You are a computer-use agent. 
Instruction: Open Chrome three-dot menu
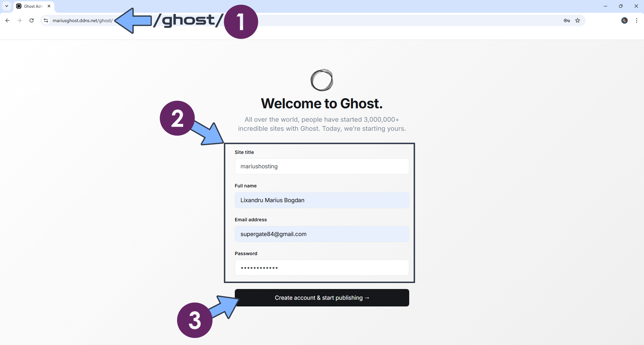[x=637, y=20]
